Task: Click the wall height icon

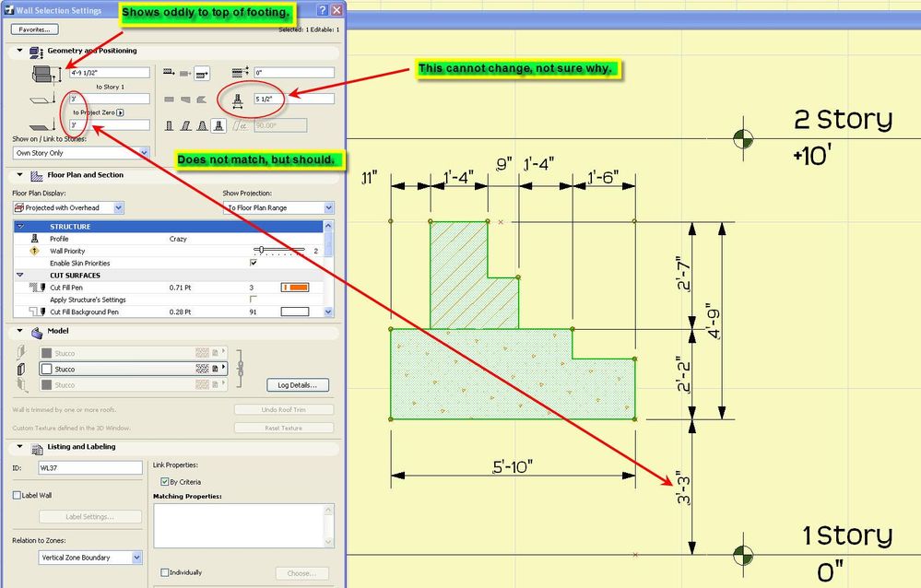Action: (x=45, y=74)
